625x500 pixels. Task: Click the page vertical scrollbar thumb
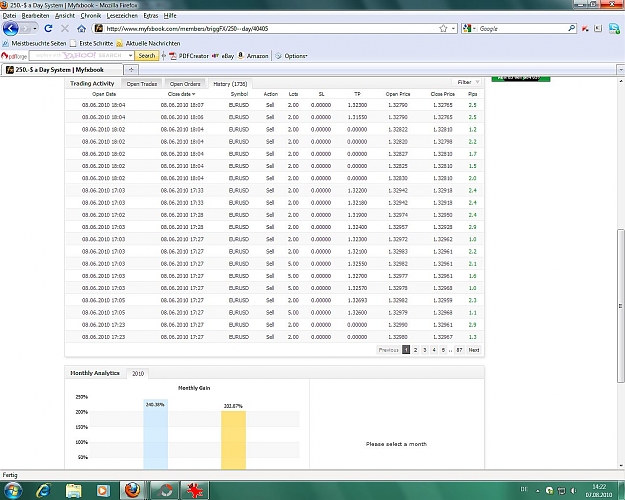pos(621,306)
